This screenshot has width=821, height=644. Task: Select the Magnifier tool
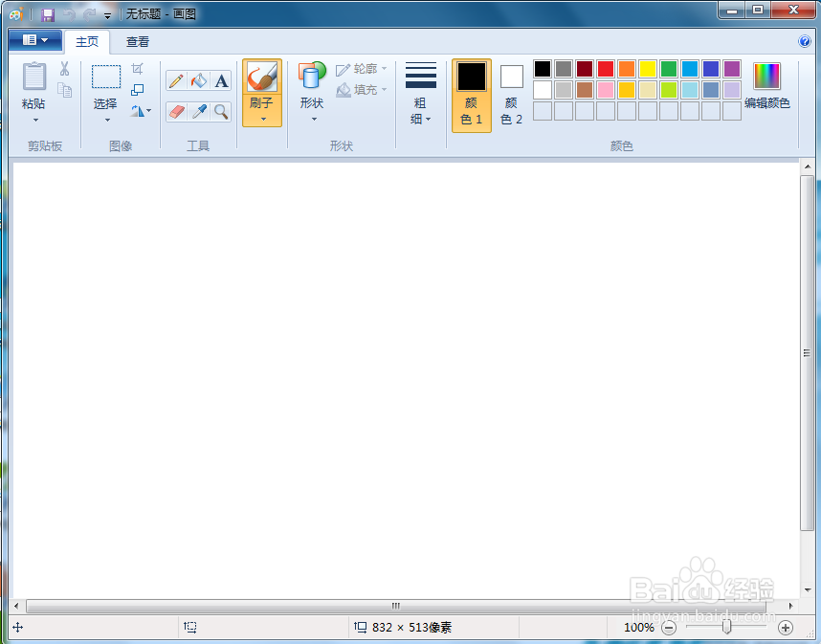point(221,112)
